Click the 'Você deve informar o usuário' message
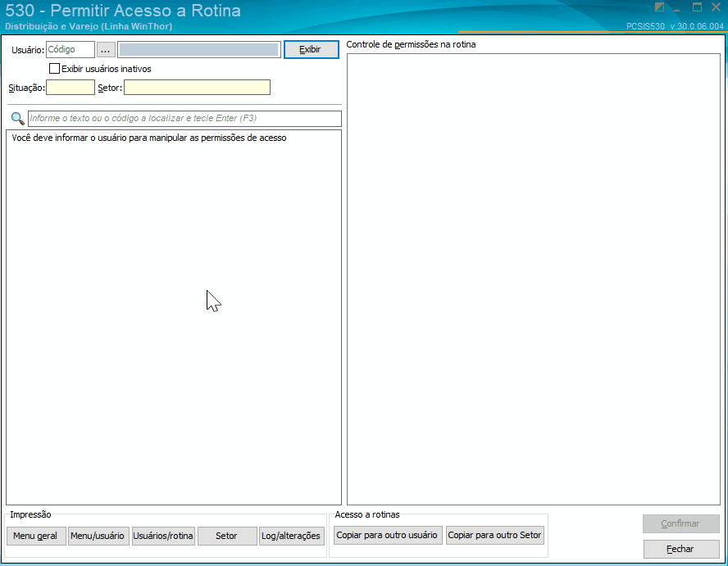728x566 pixels. [149, 138]
